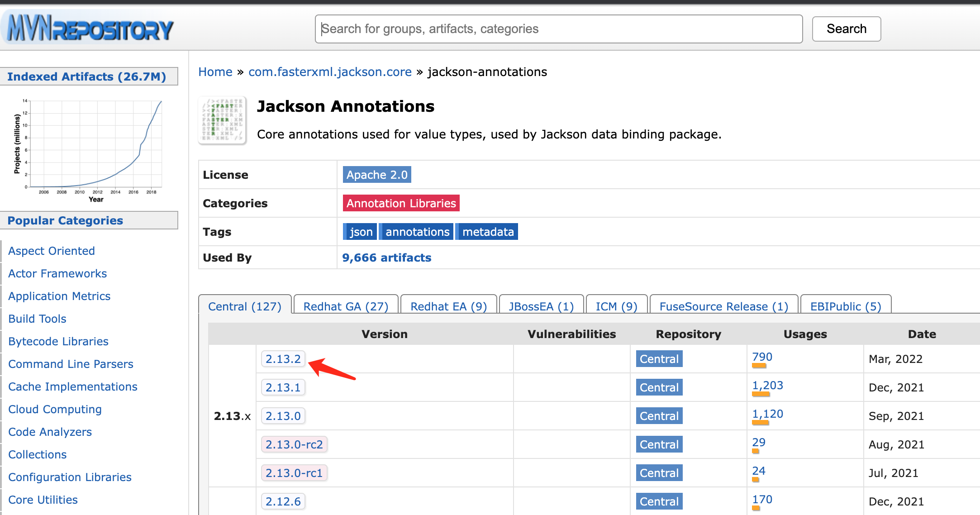This screenshot has height=515, width=980.
Task: Open version 2.12.6
Action: pos(283,501)
